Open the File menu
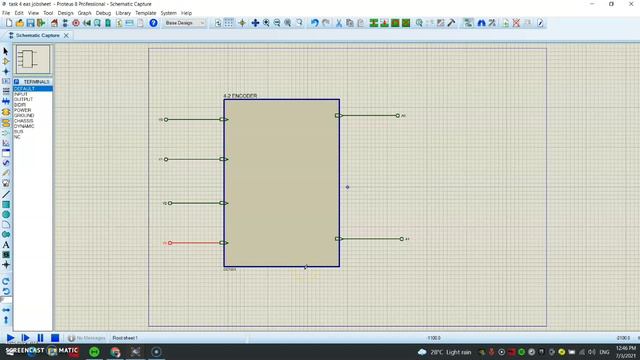Screen dimensions: 640x360 (x=6, y=13)
